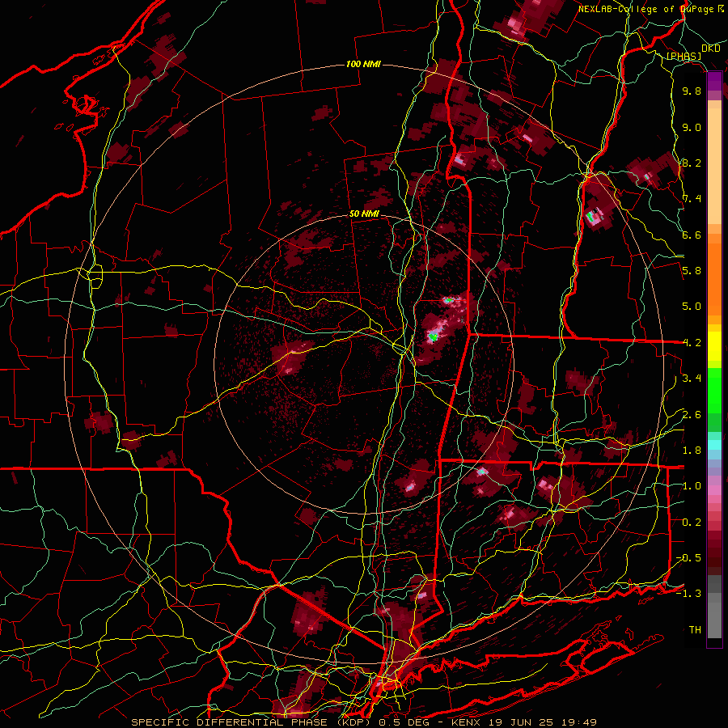The height and width of the screenshot is (728, 728).
Task: Click the 5.8 legend value
Action: point(692,271)
